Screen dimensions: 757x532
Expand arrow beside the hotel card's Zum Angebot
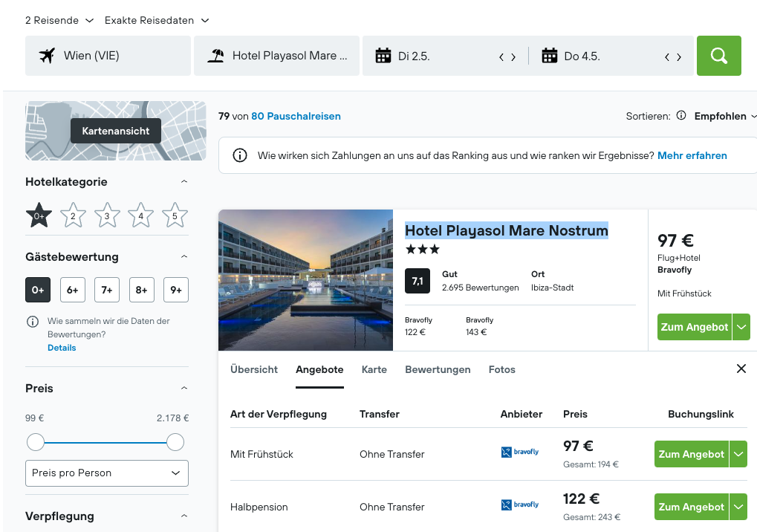(741, 327)
